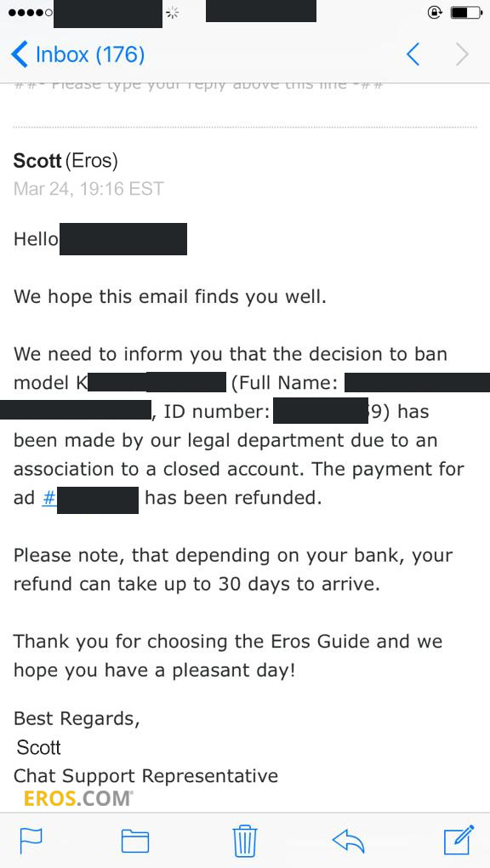Tap the signal strength dots
Screen dimensions: 490x868
pos(31,12)
